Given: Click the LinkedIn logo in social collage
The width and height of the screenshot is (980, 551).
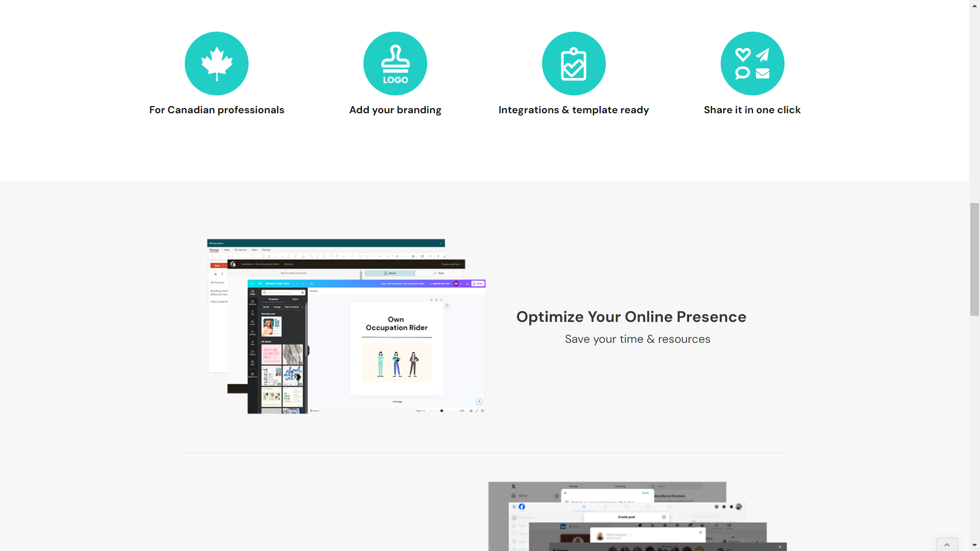Looking at the screenshot, I should [x=563, y=527].
